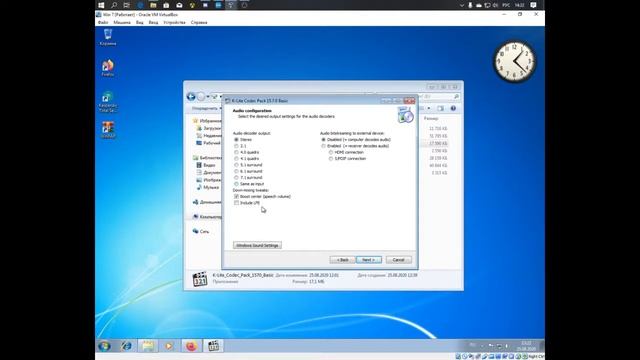Open Recycle Bin desktop icon

click(108, 37)
